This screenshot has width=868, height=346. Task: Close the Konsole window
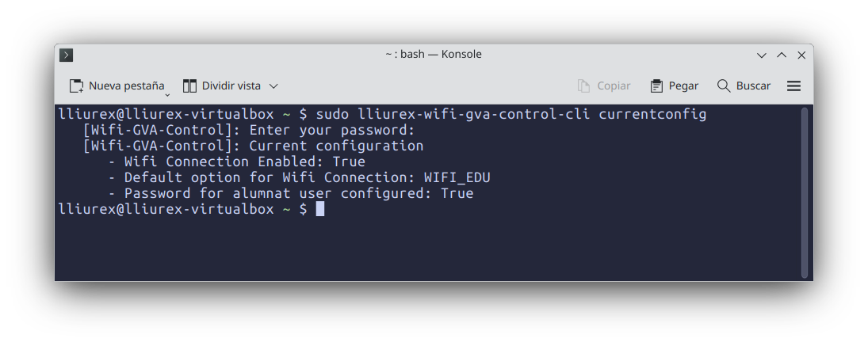click(801, 55)
